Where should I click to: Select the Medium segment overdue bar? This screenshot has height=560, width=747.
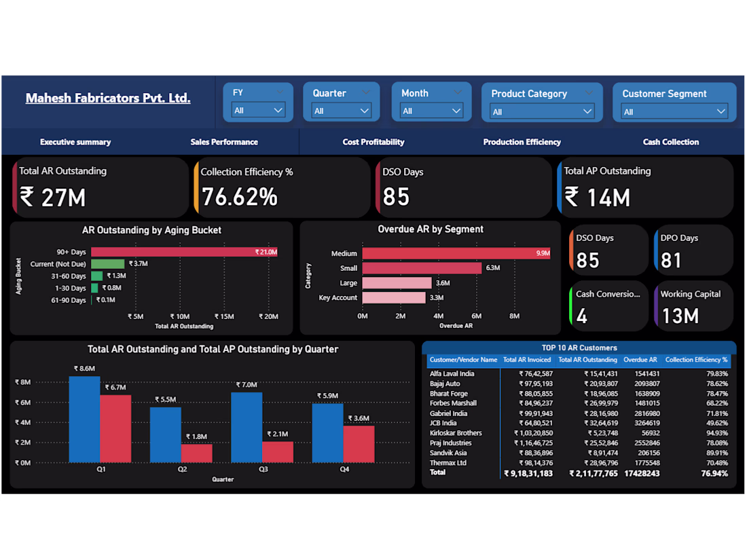coord(456,253)
